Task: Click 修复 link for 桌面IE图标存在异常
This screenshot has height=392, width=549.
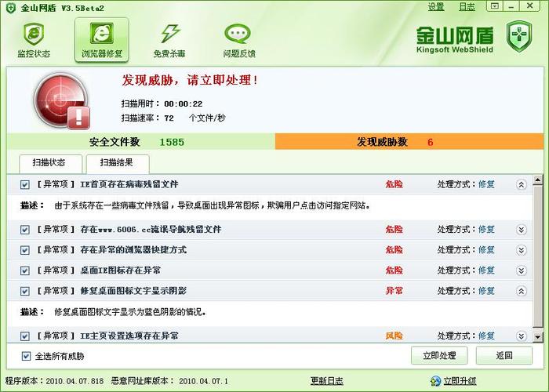Action: click(486, 270)
